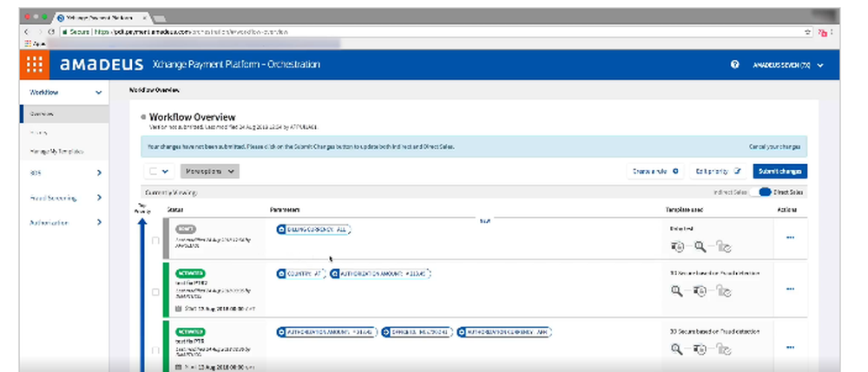This screenshot has width=868, height=372.
Task: Click the Workflow Overview breadcrumb
Action: (155, 90)
